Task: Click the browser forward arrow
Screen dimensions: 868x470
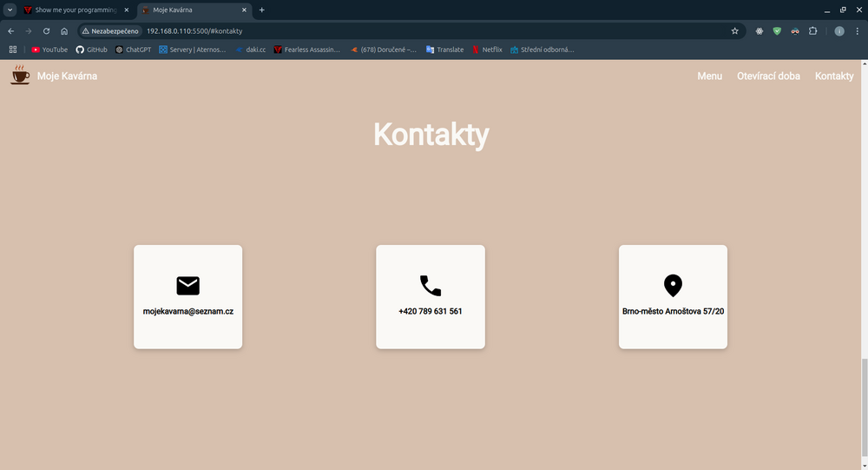Action: coord(29,31)
